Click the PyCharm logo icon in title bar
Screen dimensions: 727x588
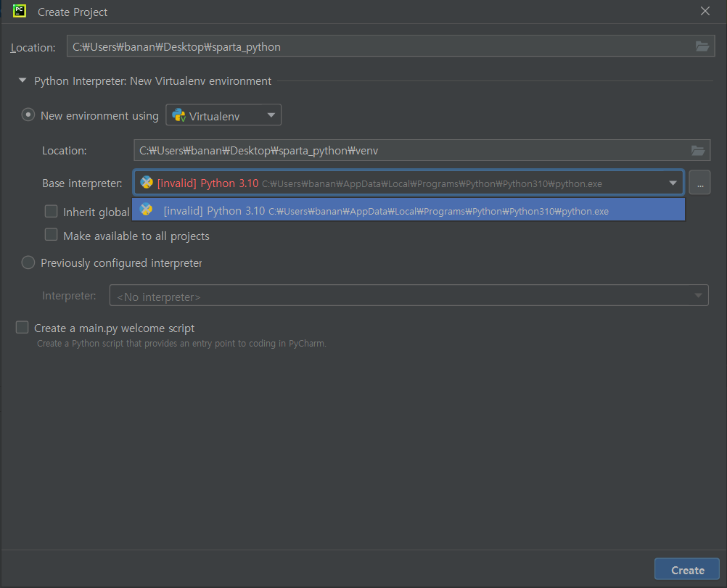[x=20, y=11]
